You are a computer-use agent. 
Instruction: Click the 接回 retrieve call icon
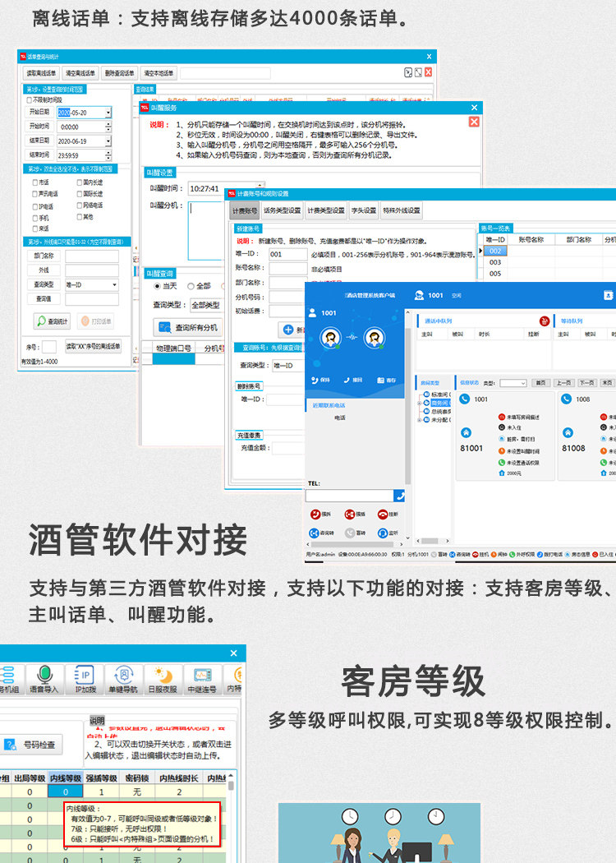tap(347, 380)
